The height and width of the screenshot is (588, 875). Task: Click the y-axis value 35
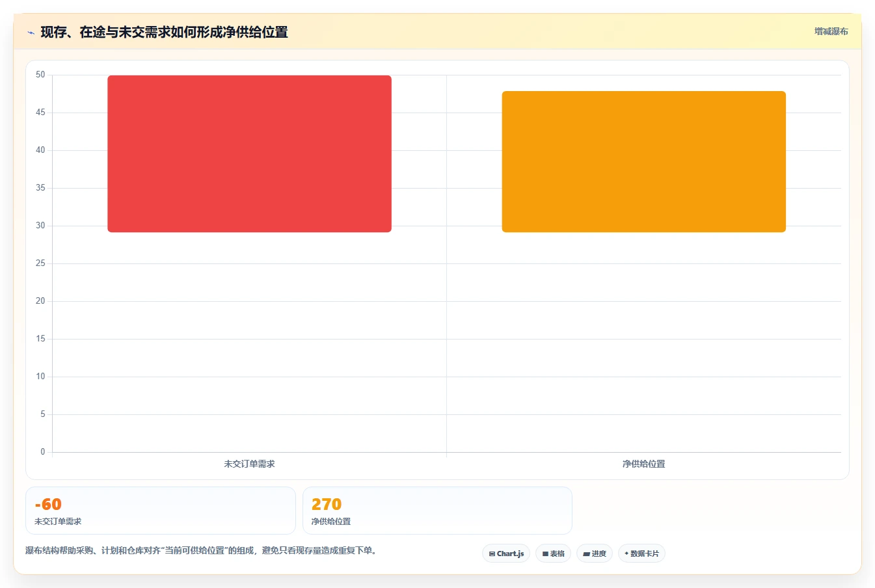40,188
